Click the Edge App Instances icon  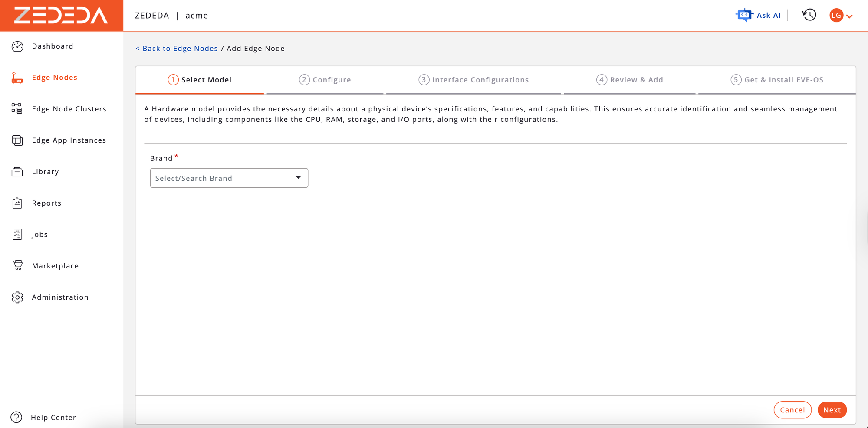17,140
